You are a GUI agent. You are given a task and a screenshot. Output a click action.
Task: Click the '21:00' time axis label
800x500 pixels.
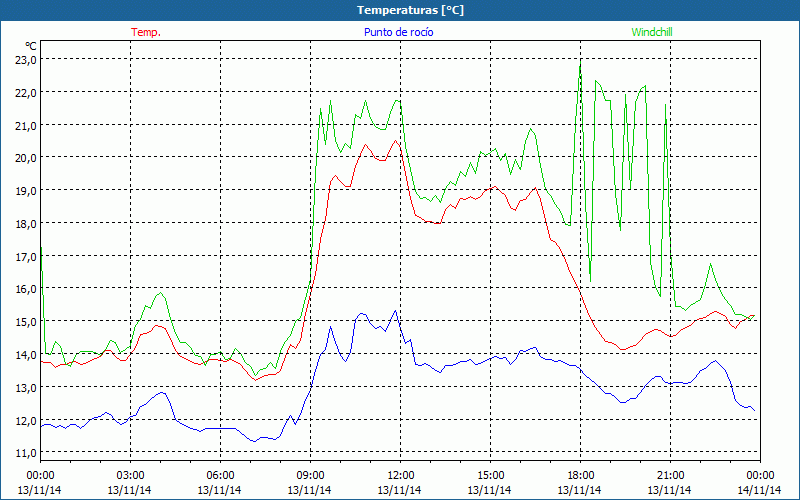point(669,476)
